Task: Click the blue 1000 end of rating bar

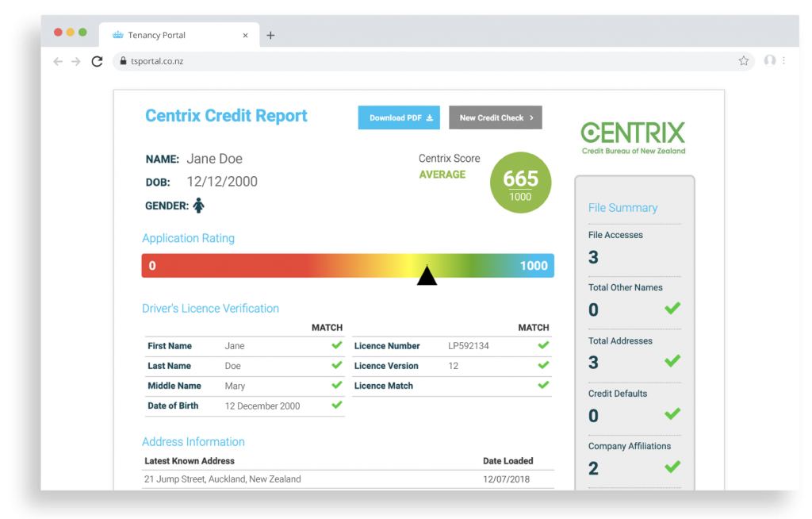Action: [534, 266]
